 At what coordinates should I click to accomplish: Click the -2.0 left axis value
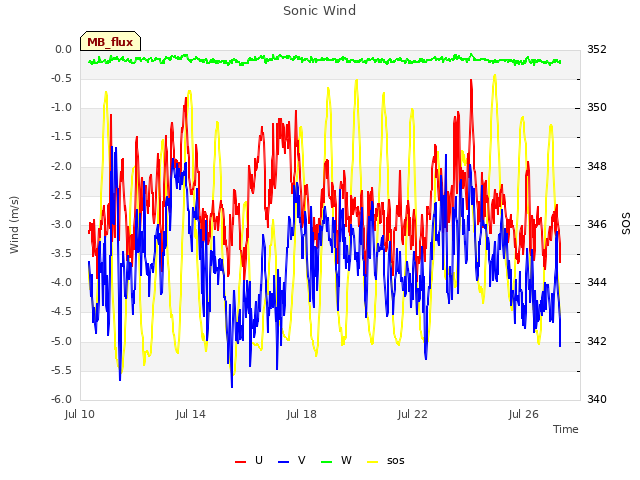(61, 166)
